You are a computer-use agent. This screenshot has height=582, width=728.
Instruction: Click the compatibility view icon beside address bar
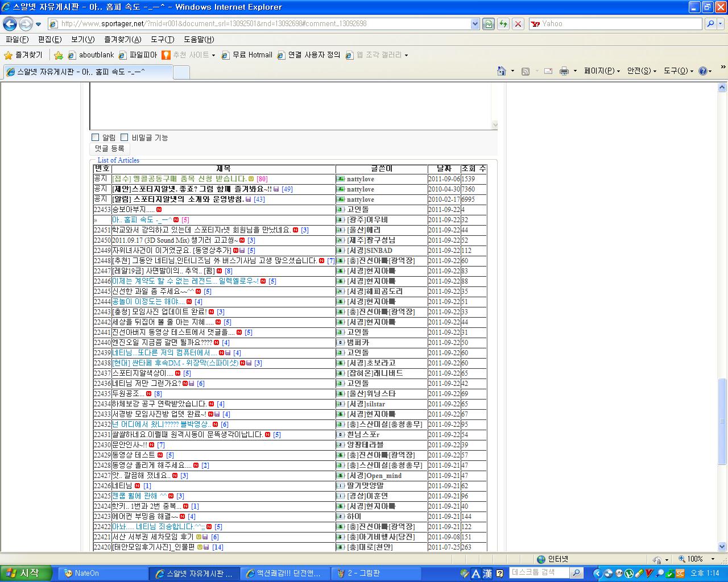pos(489,24)
